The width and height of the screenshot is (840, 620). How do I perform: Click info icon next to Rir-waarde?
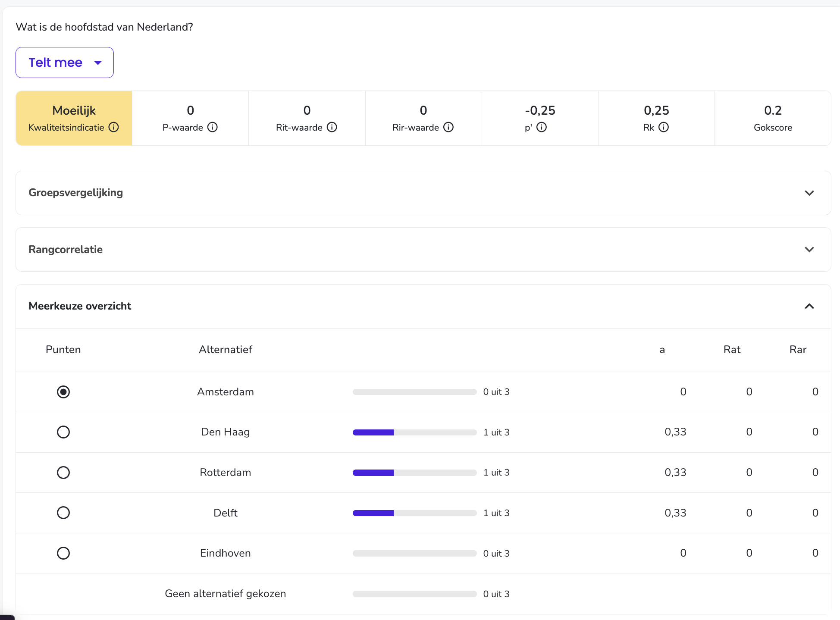448,127
